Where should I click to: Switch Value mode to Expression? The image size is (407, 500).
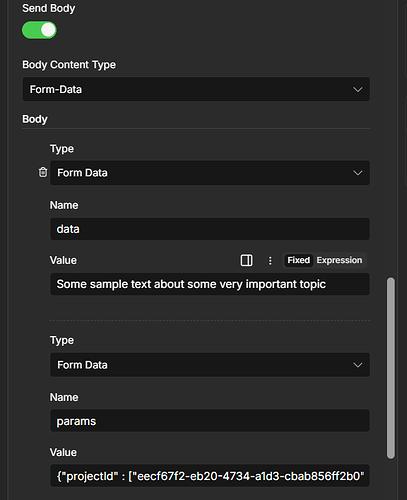pyautogui.click(x=339, y=260)
